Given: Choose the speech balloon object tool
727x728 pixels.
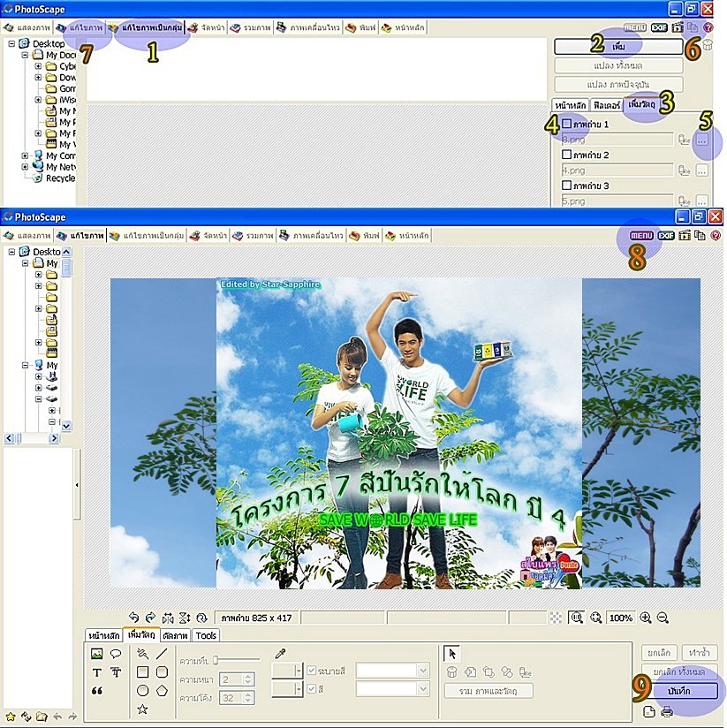Looking at the screenshot, I should [116, 654].
